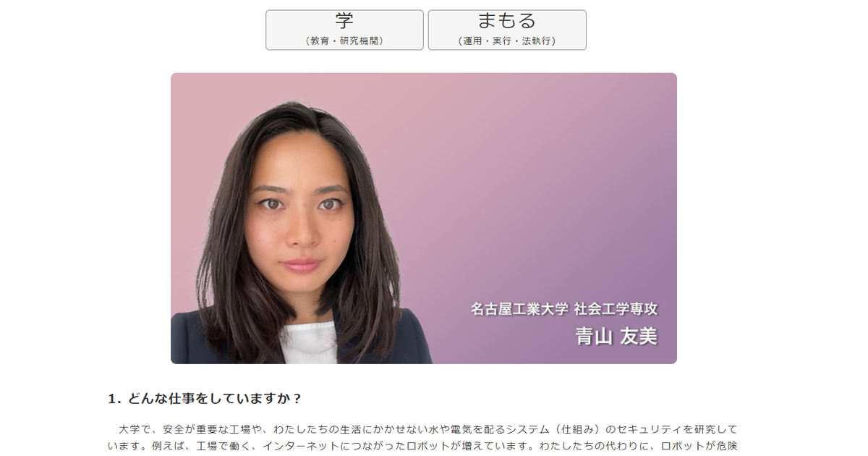
Task: Click the 名古屋工業大学 affiliation text
Action: (519, 309)
